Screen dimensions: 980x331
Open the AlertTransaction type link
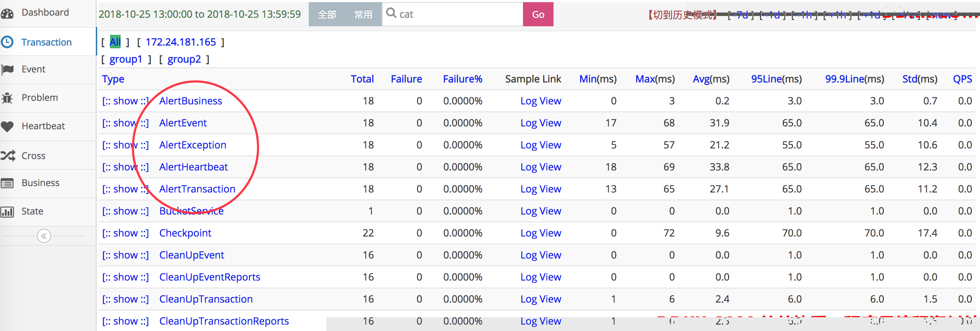(197, 189)
